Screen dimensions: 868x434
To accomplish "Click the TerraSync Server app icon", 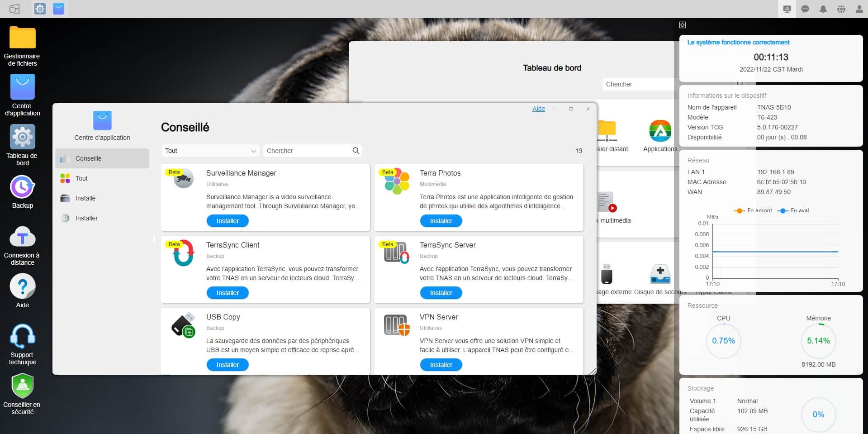I will 397,252.
